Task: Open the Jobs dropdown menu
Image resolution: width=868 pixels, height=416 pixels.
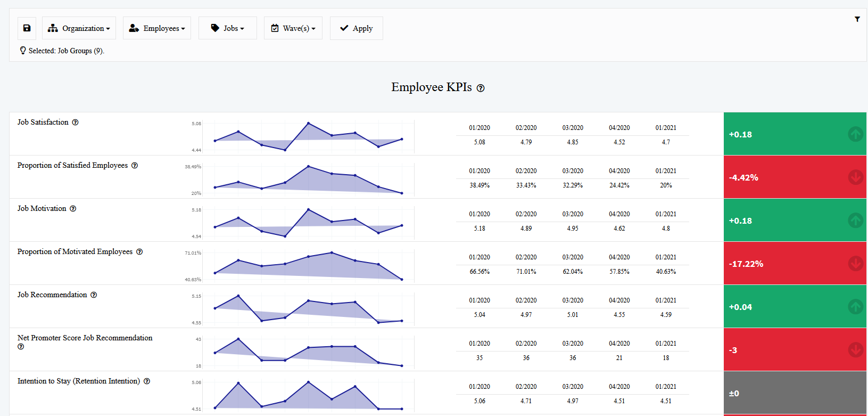Action: point(227,28)
